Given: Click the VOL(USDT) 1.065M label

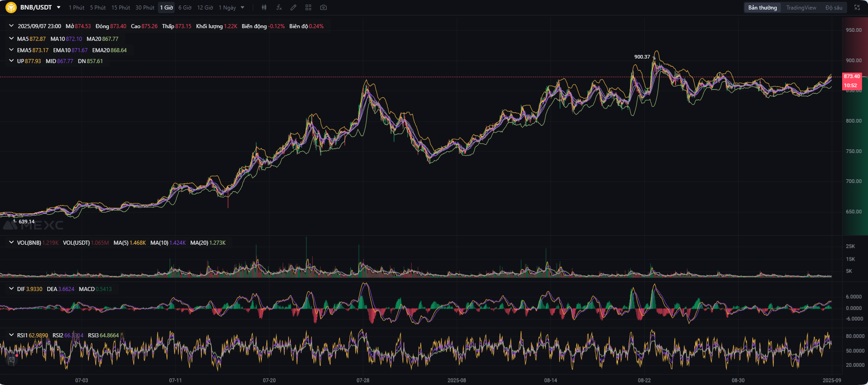Looking at the screenshot, I should (86, 243).
